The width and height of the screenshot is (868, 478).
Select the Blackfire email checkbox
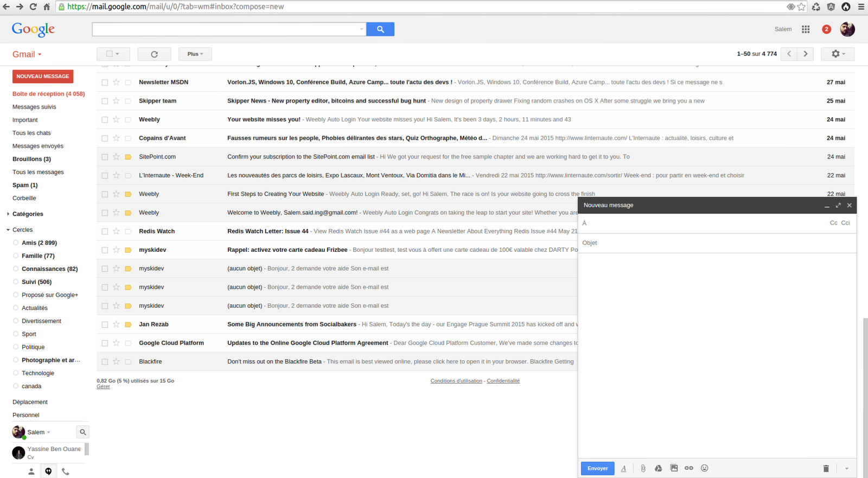point(105,362)
